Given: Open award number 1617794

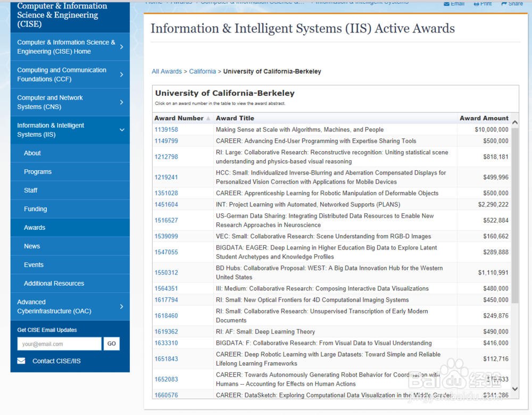Looking at the screenshot, I should point(166,300).
